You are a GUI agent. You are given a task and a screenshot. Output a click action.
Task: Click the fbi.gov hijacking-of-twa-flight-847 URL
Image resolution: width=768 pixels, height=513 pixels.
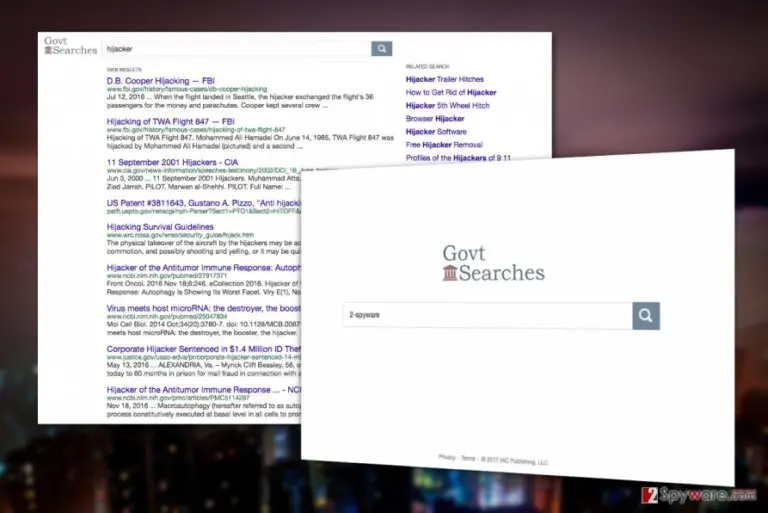click(x=196, y=130)
